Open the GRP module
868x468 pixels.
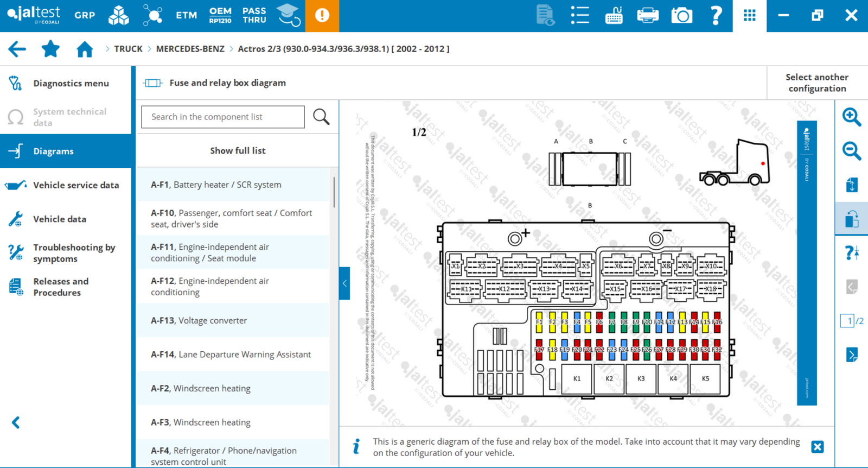(85, 15)
